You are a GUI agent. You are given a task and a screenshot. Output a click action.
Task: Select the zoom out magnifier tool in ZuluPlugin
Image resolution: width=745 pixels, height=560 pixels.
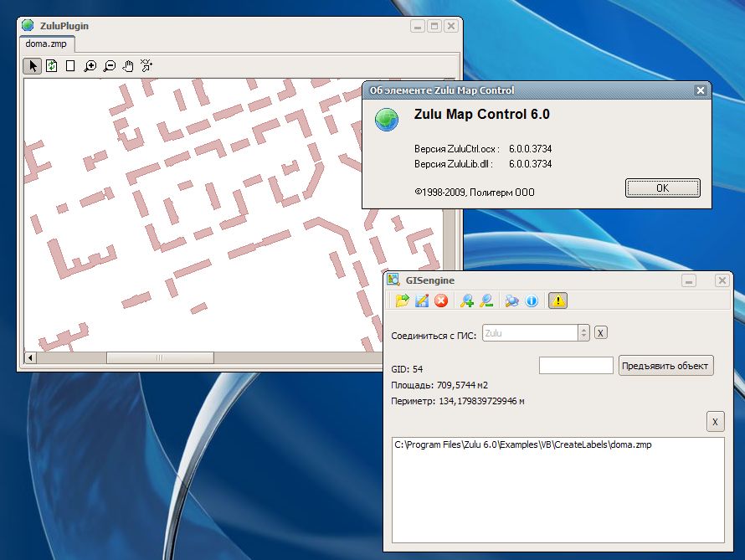[x=110, y=66]
